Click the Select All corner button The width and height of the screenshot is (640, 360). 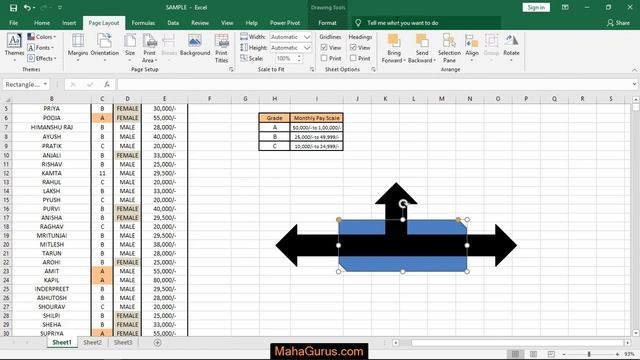(6, 99)
